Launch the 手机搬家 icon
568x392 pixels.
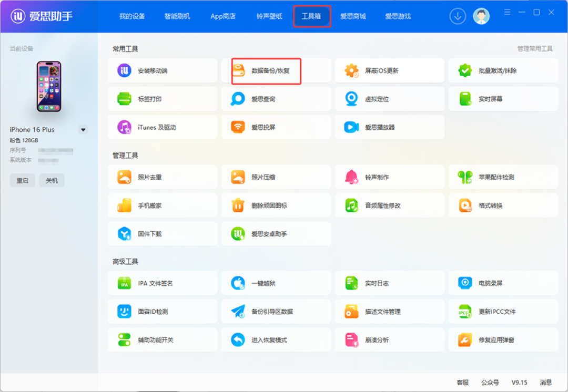[x=124, y=205]
